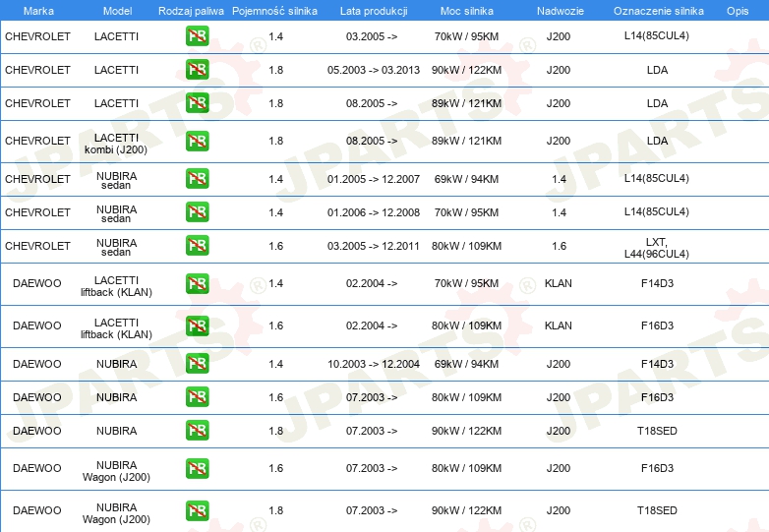
Task: Click the Rodzaj paliwa column header
Action: point(191,11)
